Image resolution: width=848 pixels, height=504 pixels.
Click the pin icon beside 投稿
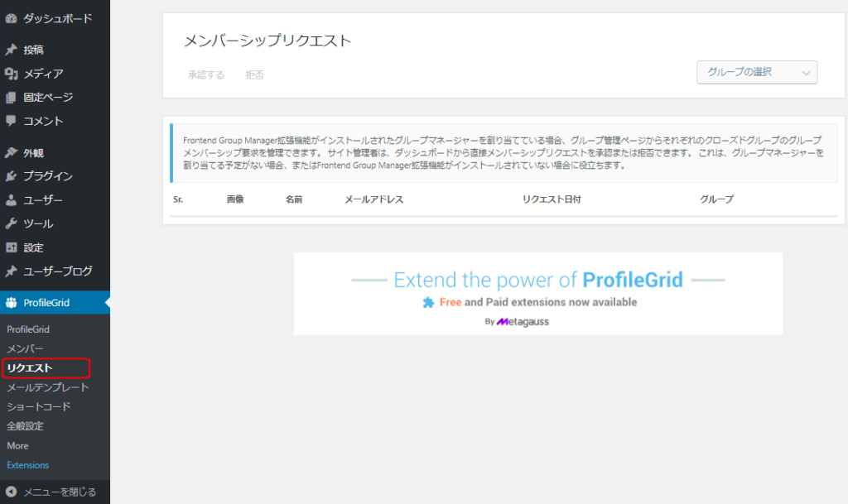[11, 50]
